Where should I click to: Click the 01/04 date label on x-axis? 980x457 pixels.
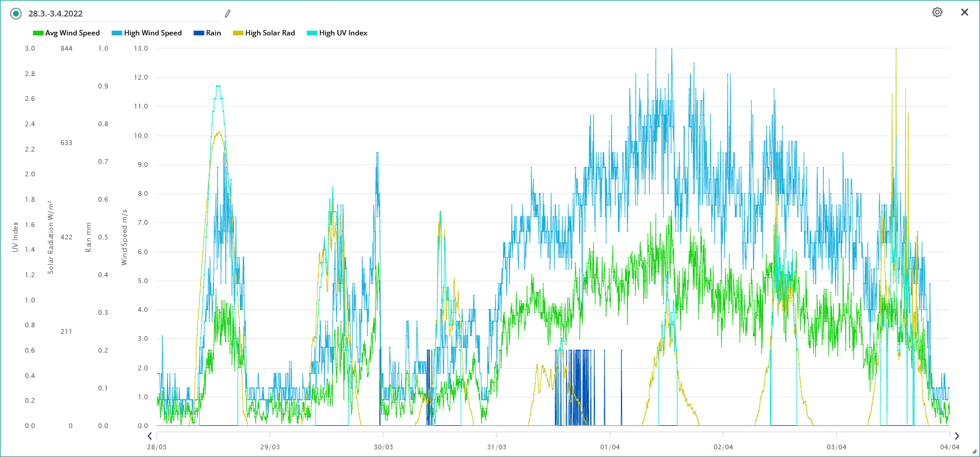point(610,447)
